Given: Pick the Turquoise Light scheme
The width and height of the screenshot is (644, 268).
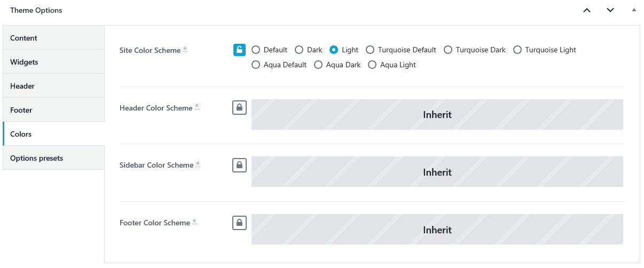Looking at the screenshot, I should click(517, 50).
